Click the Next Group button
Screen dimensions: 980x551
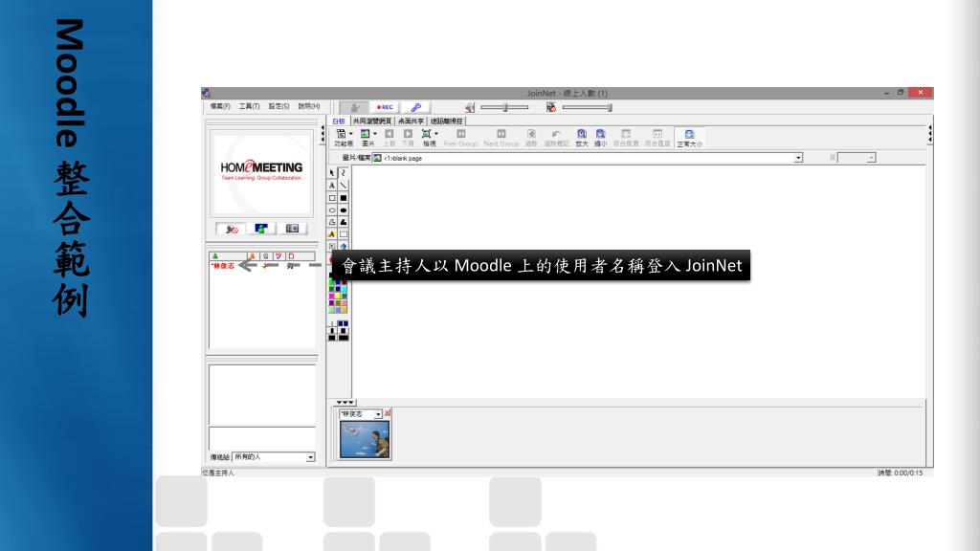(501, 138)
